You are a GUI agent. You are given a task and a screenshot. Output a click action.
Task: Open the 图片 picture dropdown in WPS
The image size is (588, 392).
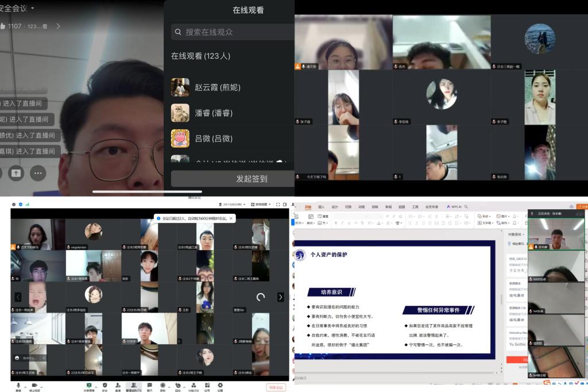click(x=502, y=216)
